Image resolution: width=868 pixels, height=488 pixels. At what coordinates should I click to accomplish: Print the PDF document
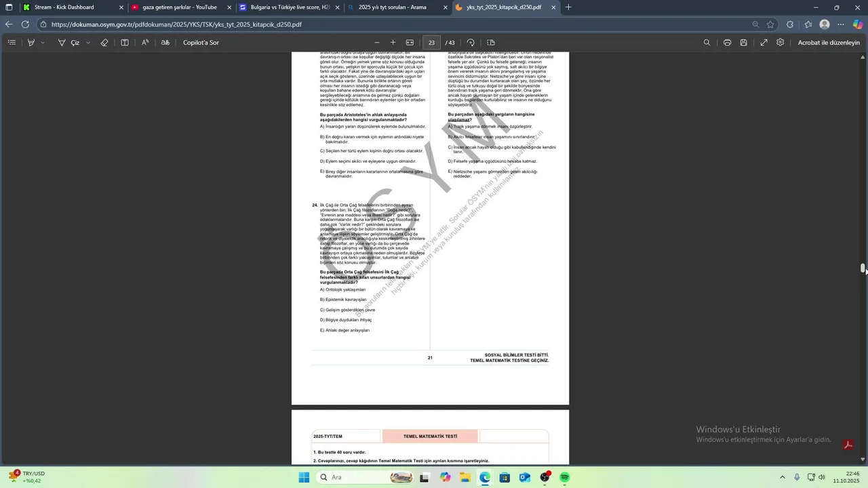[727, 43]
